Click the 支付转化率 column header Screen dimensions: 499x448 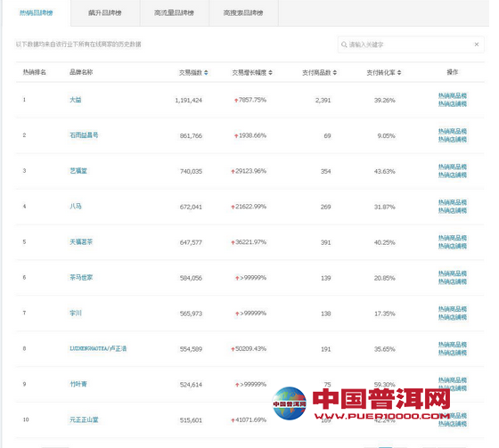[380, 73]
